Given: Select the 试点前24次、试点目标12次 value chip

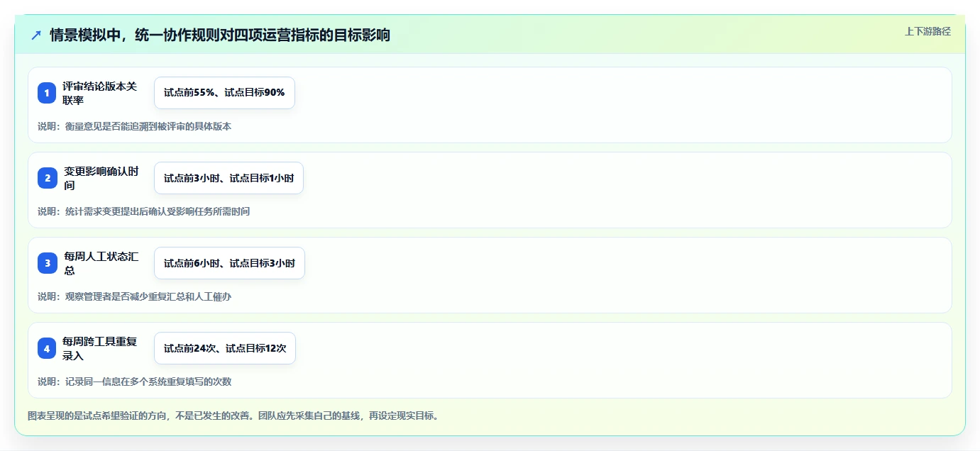Looking at the screenshot, I should 225,348.
